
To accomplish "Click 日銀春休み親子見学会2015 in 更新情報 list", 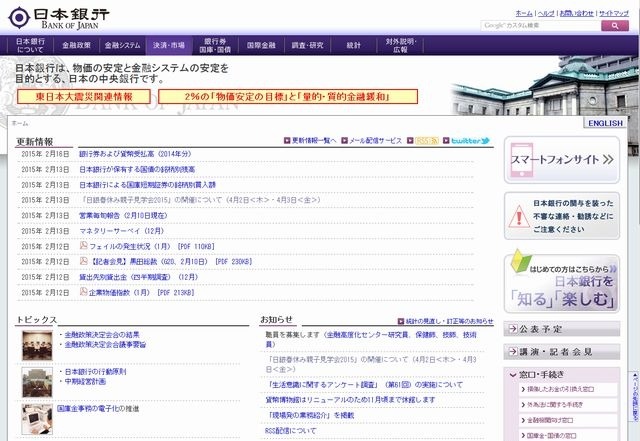I will (202, 200).
